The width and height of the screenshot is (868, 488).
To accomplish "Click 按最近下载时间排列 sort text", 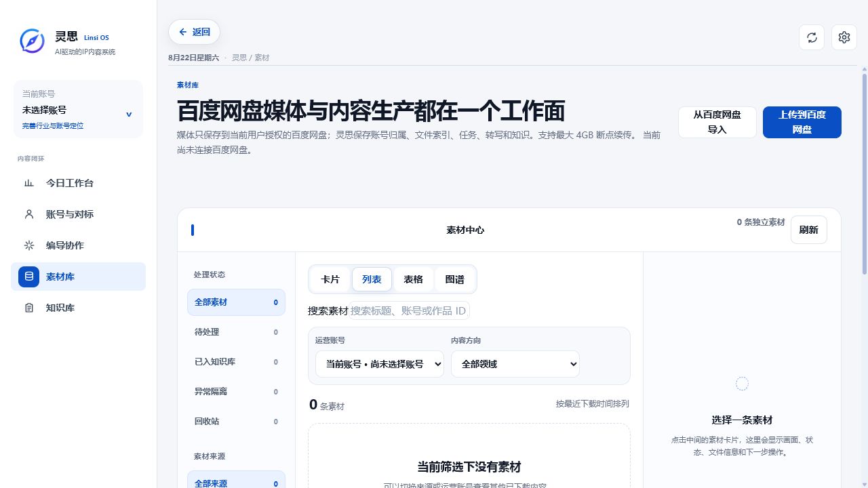I will coord(592,404).
